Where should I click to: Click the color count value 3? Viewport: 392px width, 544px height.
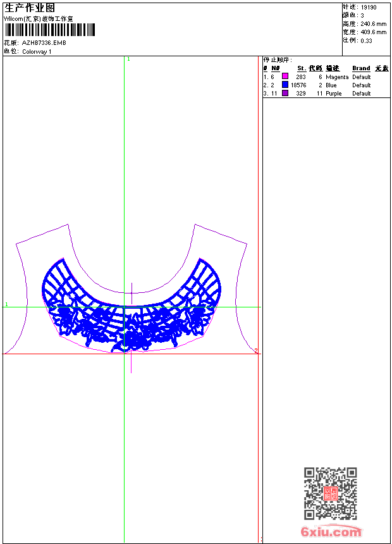pyautogui.click(x=362, y=16)
